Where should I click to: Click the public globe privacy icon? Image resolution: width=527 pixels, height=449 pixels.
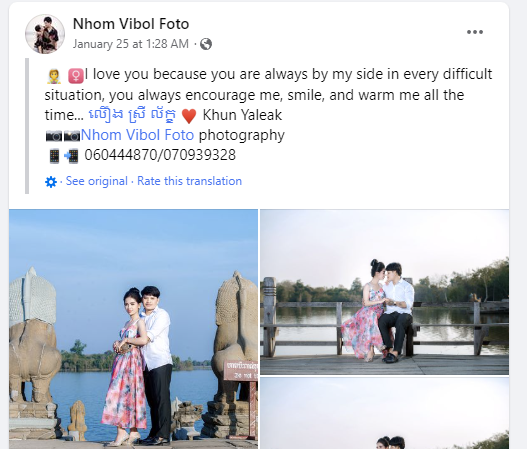click(206, 44)
